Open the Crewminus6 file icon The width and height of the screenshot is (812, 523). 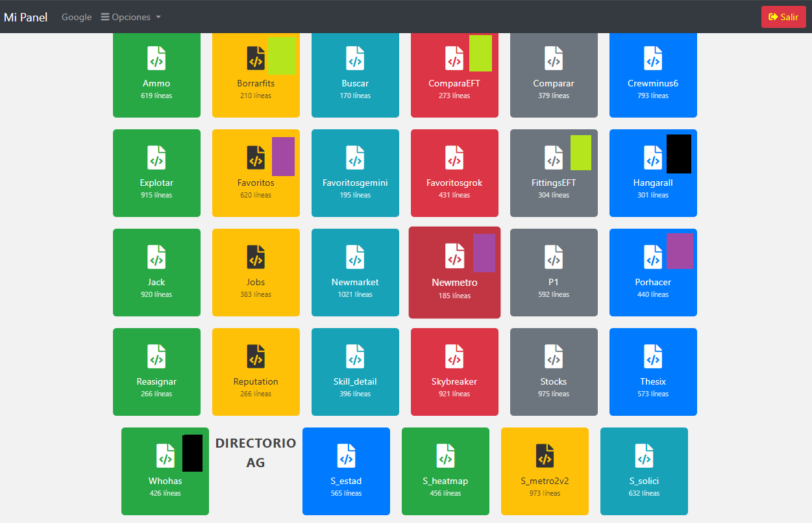(x=653, y=58)
